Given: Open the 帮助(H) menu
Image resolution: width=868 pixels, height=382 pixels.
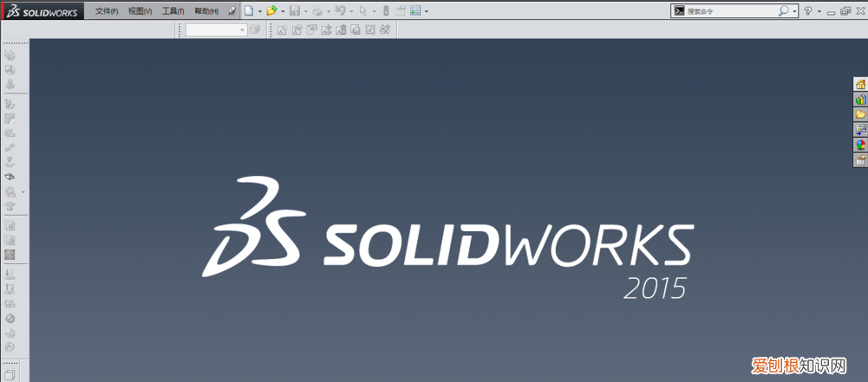Looking at the screenshot, I should (x=206, y=11).
